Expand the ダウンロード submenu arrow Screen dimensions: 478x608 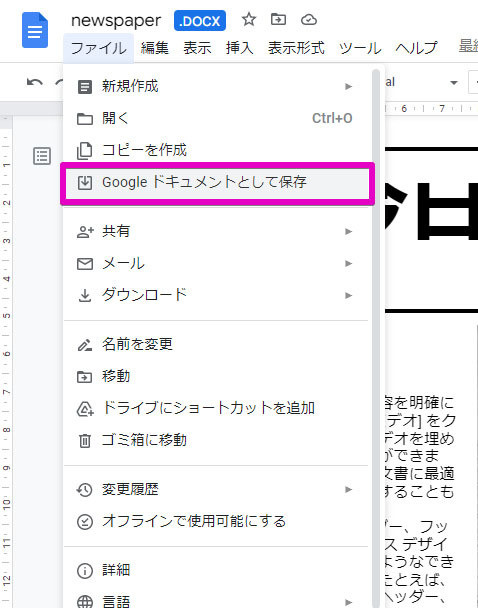(349, 295)
